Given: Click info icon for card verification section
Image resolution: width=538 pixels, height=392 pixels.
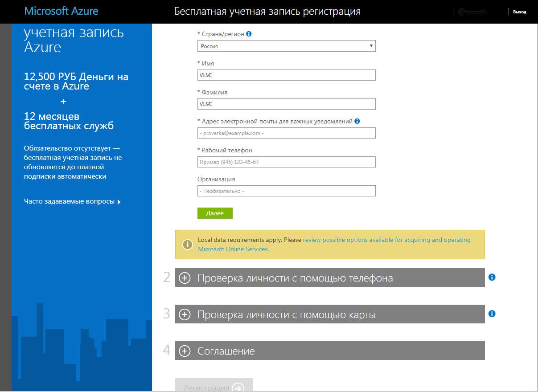Looking at the screenshot, I should [492, 314].
